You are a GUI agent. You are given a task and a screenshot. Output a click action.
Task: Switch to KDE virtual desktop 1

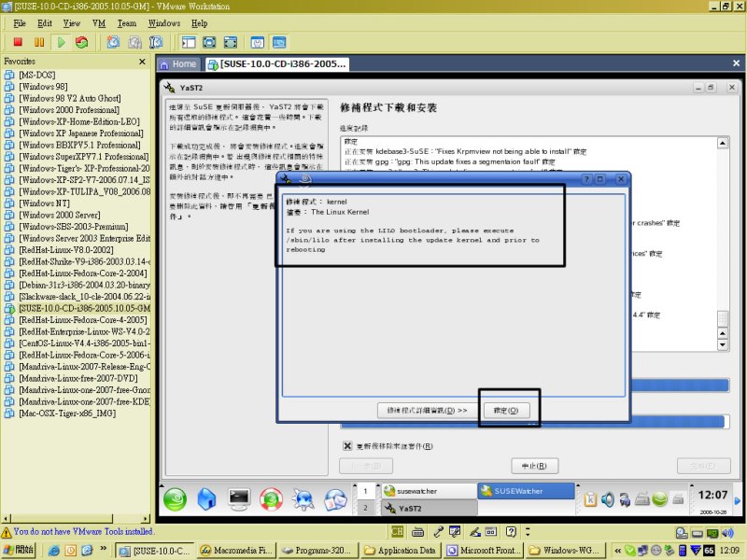coord(365,491)
